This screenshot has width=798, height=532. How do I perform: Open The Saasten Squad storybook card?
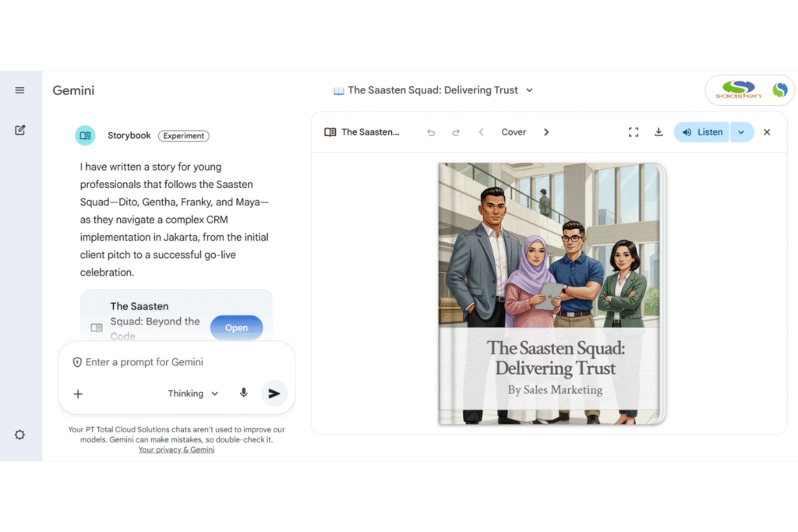click(x=236, y=328)
